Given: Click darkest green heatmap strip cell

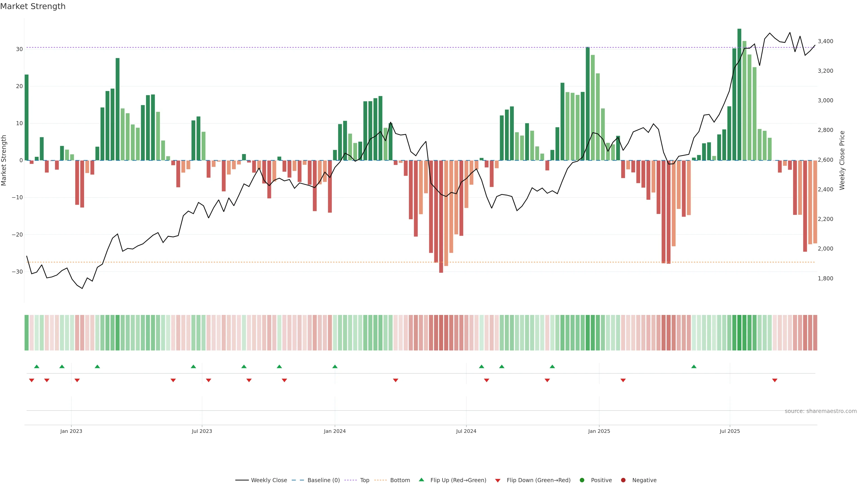Looking at the screenshot, I should 739,333.
